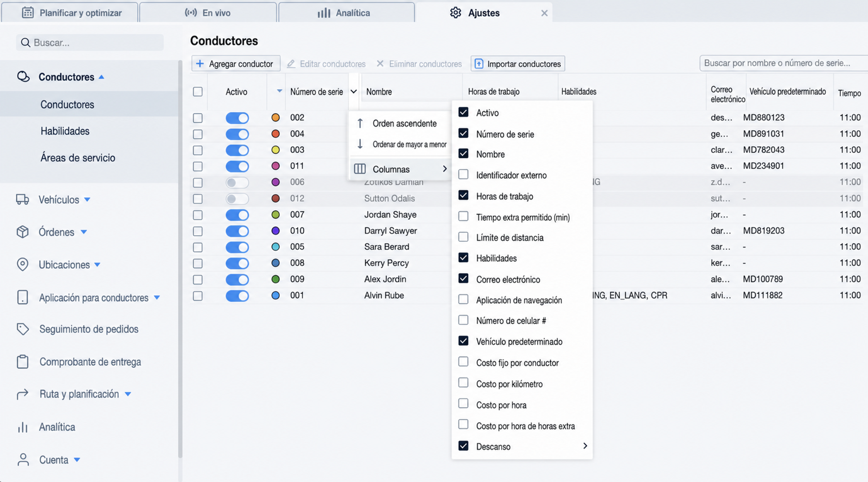Click the Cuenta user icon

pyautogui.click(x=23, y=460)
